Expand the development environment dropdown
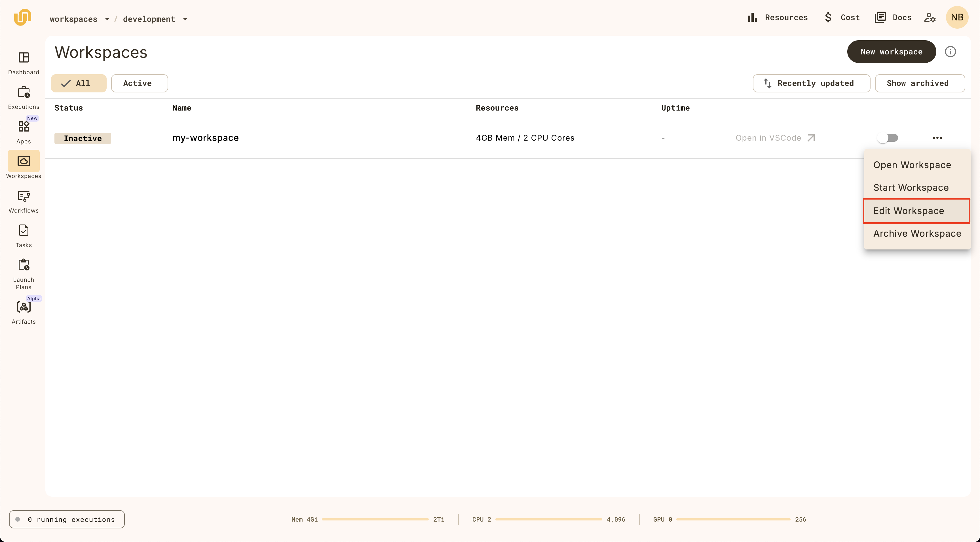Image resolution: width=980 pixels, height=542 pixels. 185,19
